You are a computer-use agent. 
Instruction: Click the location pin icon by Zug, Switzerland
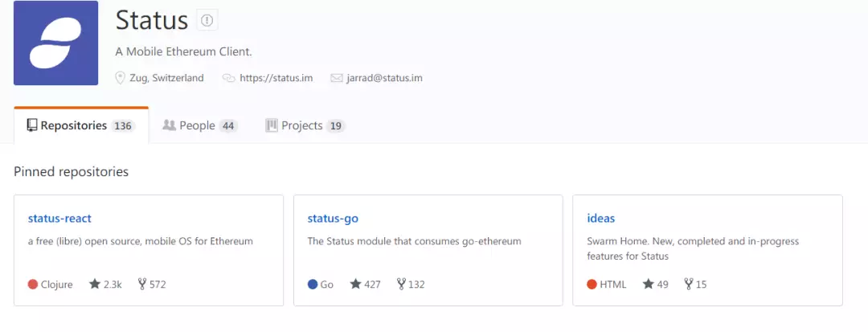[x=120, y=78]
